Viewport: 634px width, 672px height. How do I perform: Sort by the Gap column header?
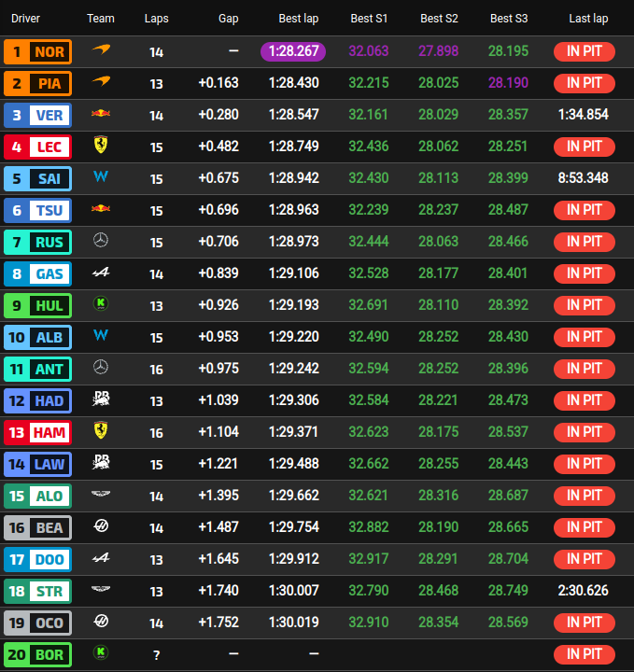228,19
